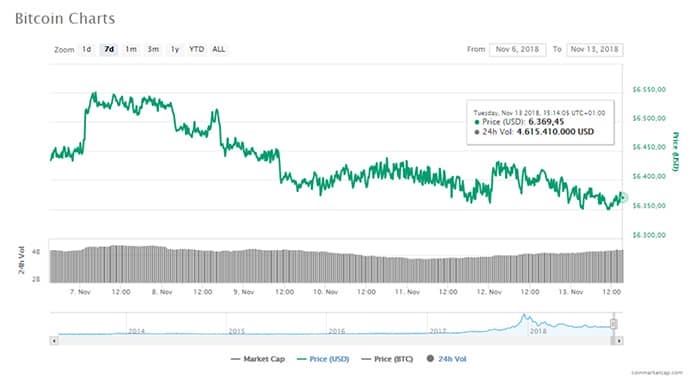Edit the From date field
700x385 pixels.
(517, 49)
